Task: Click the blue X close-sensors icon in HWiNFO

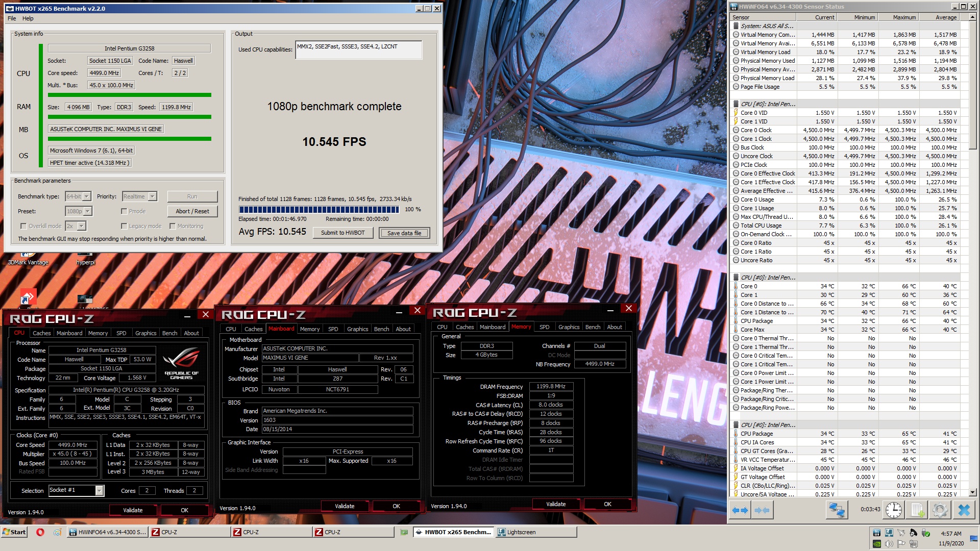Action: pos(964,510)
